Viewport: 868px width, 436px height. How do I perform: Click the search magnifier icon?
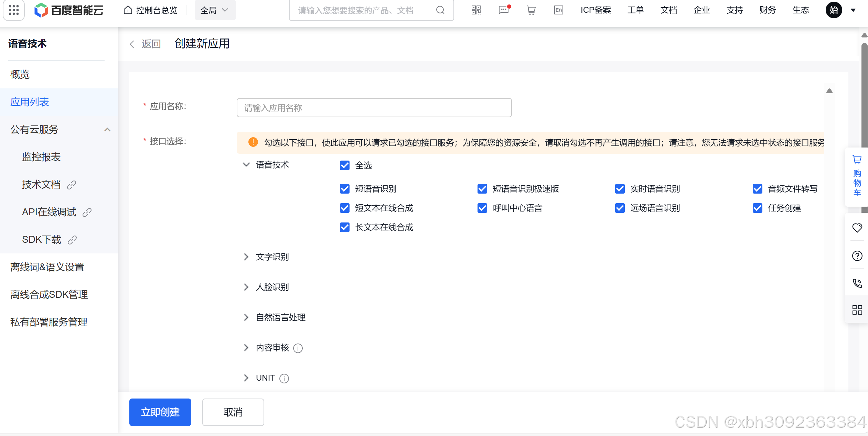click(440, 10)
